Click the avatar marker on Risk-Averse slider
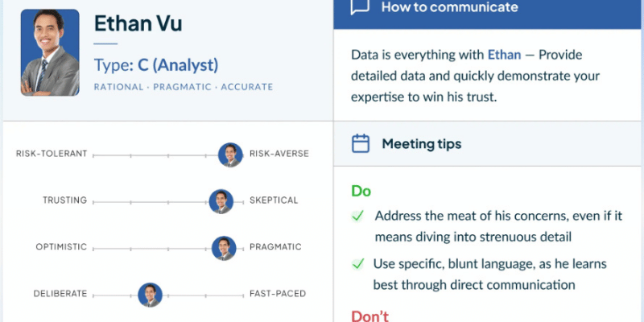Screen dimensions: 644x322 pyautogui.click(x=230, y=155)
